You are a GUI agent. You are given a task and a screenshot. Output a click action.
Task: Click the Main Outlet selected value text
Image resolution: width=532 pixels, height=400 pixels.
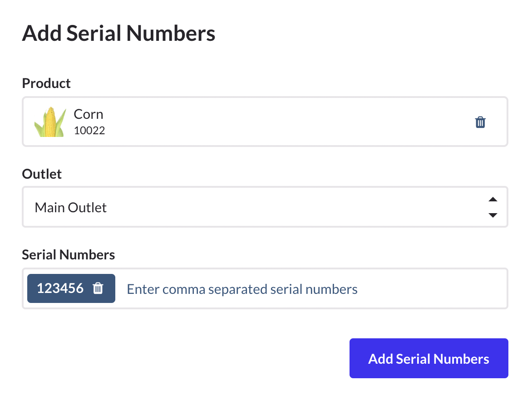click(71, 208)
